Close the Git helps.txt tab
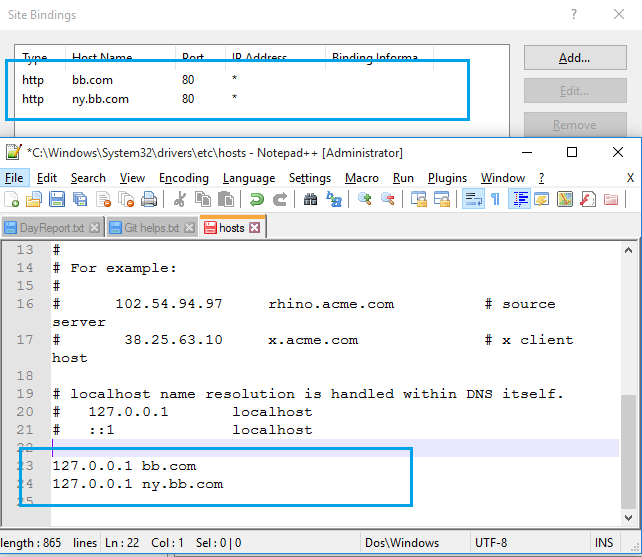Viewport: 642px width, 557px height. click(189, 228)
